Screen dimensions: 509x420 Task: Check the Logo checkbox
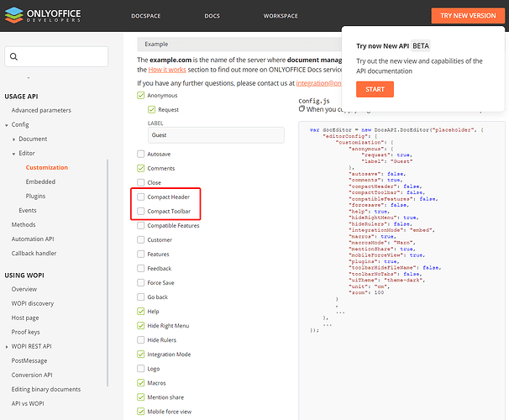[x=140, y=369]
